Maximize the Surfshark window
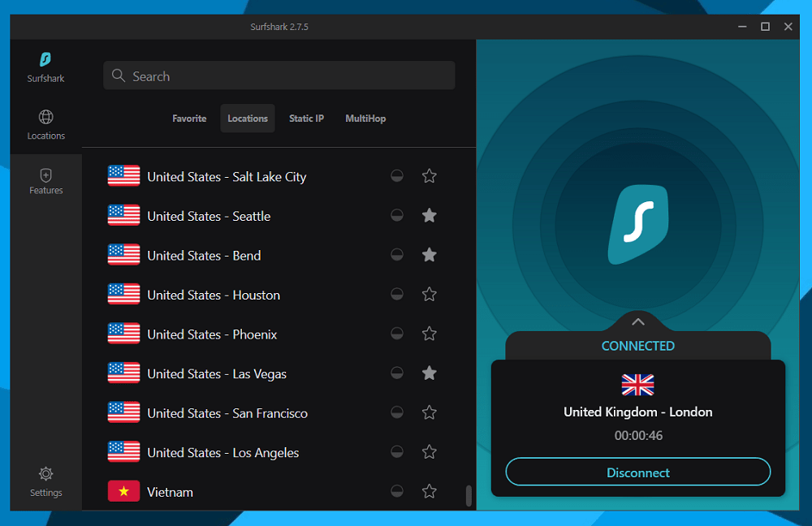812x526 pixels. point(765,27)
